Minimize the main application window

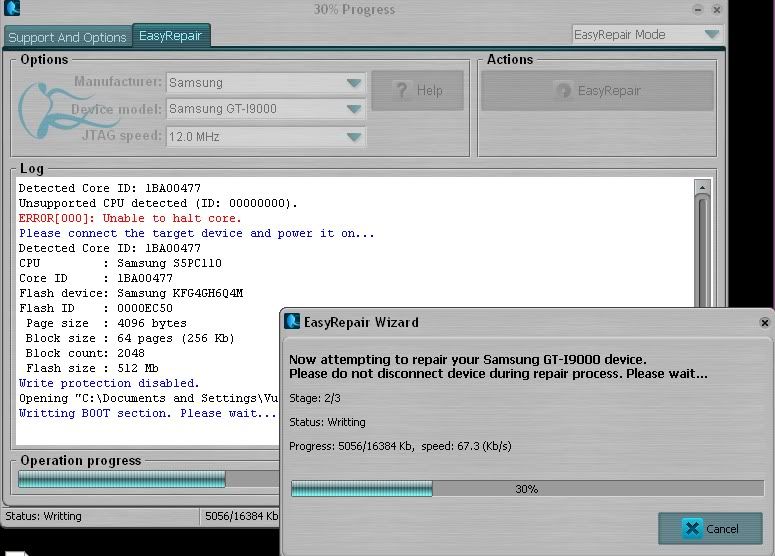click(x=698, y=9)
